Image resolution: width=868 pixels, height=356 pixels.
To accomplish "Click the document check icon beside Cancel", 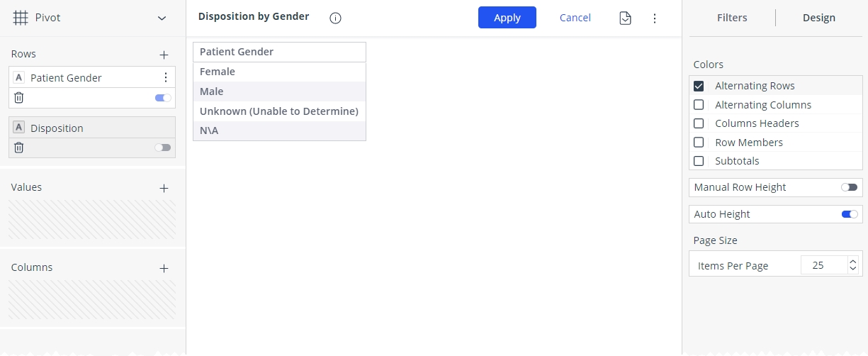I will point(625,18).
